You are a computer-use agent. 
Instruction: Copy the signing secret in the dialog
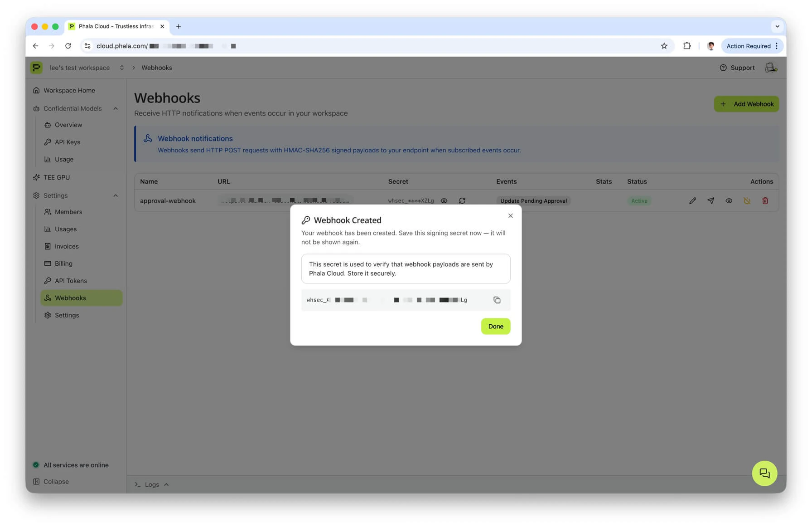coord(497,300)
